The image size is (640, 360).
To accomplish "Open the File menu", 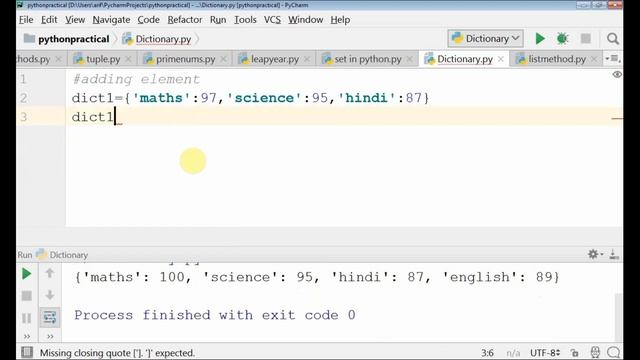I will pos(26,20).
